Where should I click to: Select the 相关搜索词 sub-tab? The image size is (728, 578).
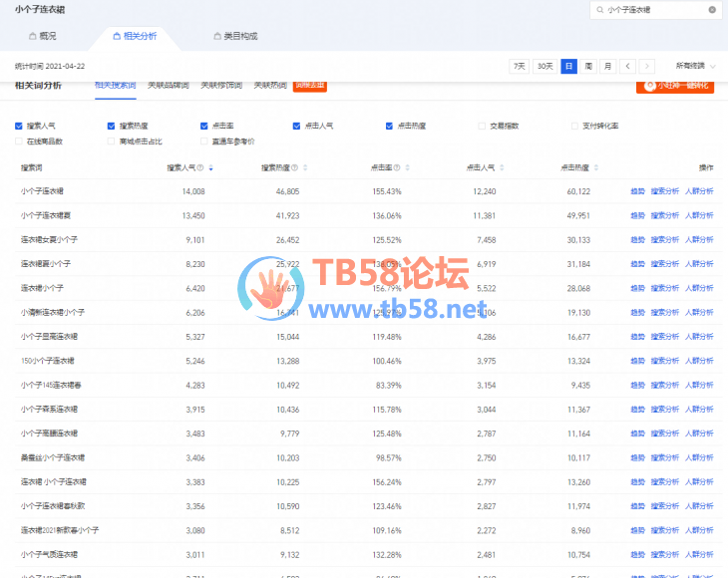[115, 86]
